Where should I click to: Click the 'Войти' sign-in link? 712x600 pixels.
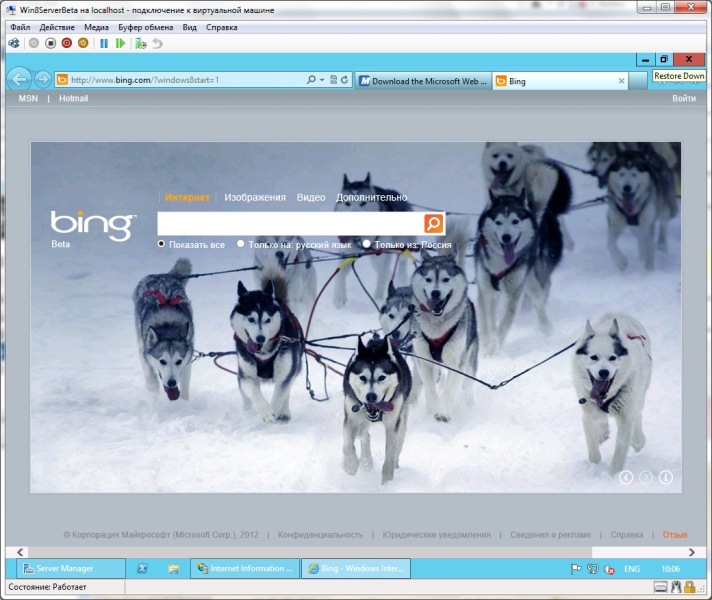tap(684, 99)
